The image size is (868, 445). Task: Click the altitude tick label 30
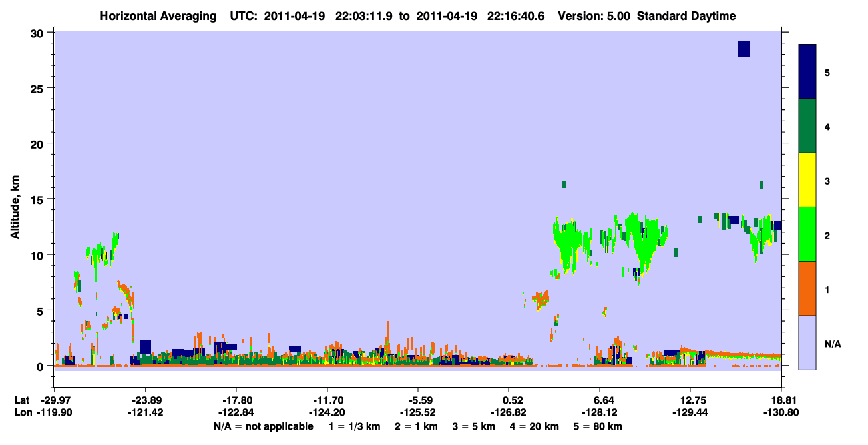(39, 33)
